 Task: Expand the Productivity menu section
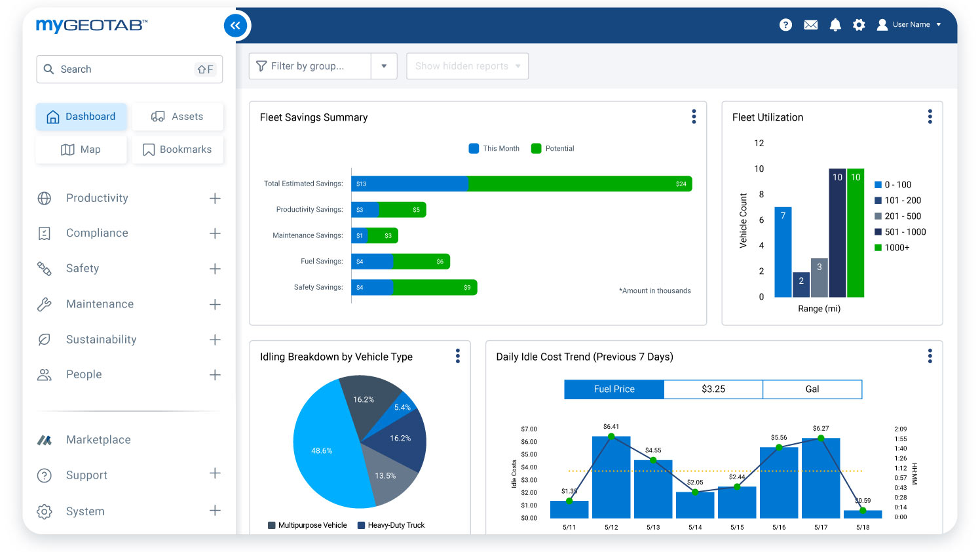215,199
